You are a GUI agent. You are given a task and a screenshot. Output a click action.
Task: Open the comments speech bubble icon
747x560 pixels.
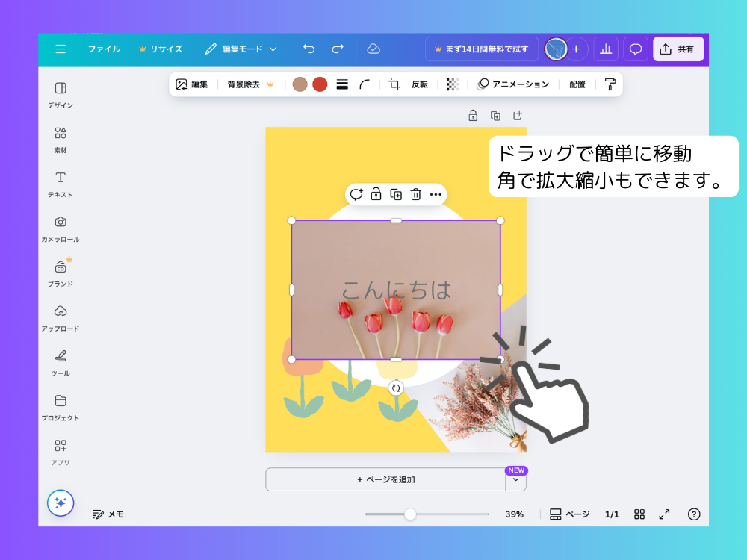(x=636, y=49)
